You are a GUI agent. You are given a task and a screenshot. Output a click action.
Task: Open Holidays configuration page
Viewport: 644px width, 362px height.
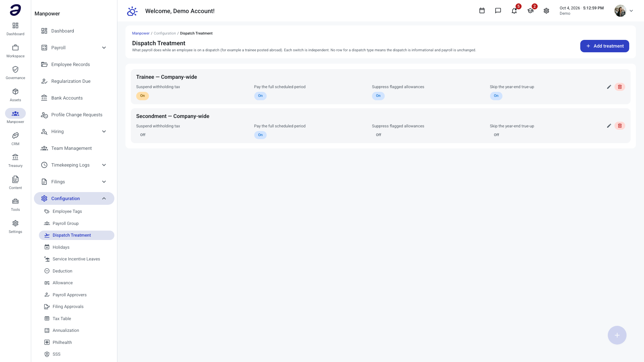[x=76, y=247]
